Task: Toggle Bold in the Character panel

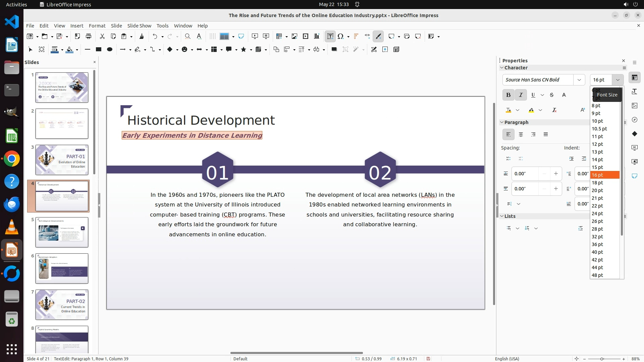Action: point(508,95)
